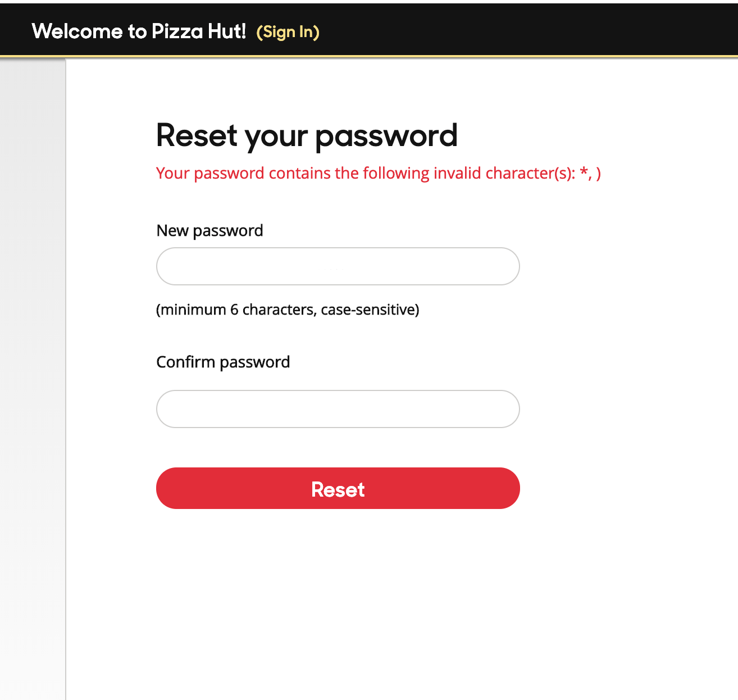Click the red invalid characters error message
Viewport: 738px width, 700px height.
coord(378,173)
